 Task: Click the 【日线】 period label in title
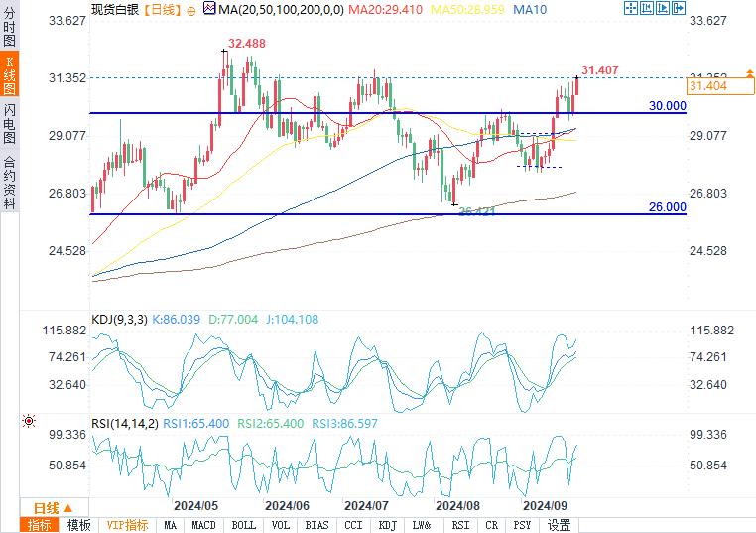click(162, 9)
